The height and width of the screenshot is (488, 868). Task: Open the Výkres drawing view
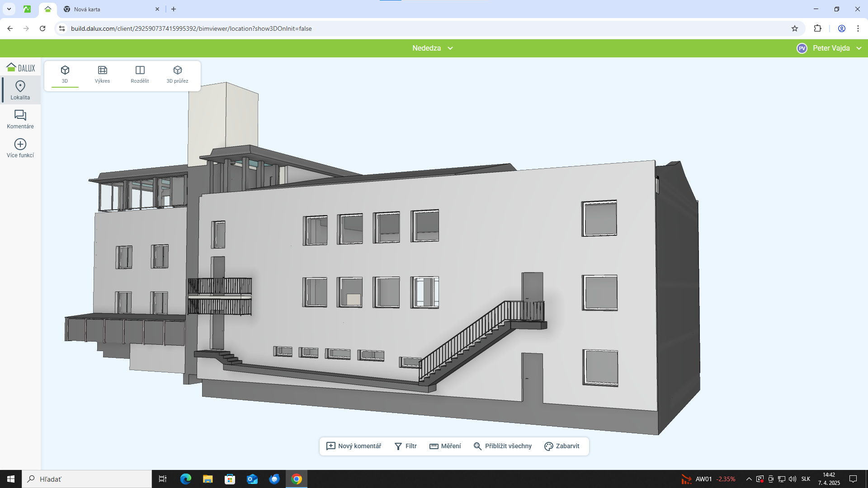pyautogui.click(x=102, y=74)
